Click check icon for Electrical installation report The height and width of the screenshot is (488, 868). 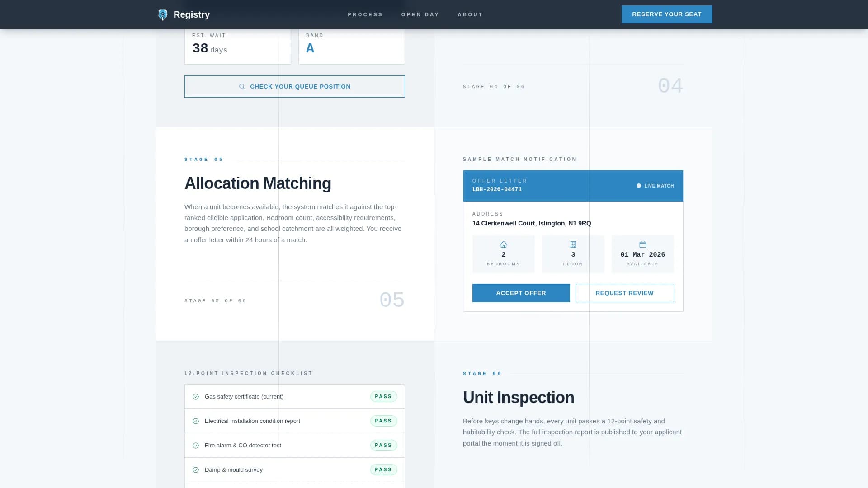(196, 421)
